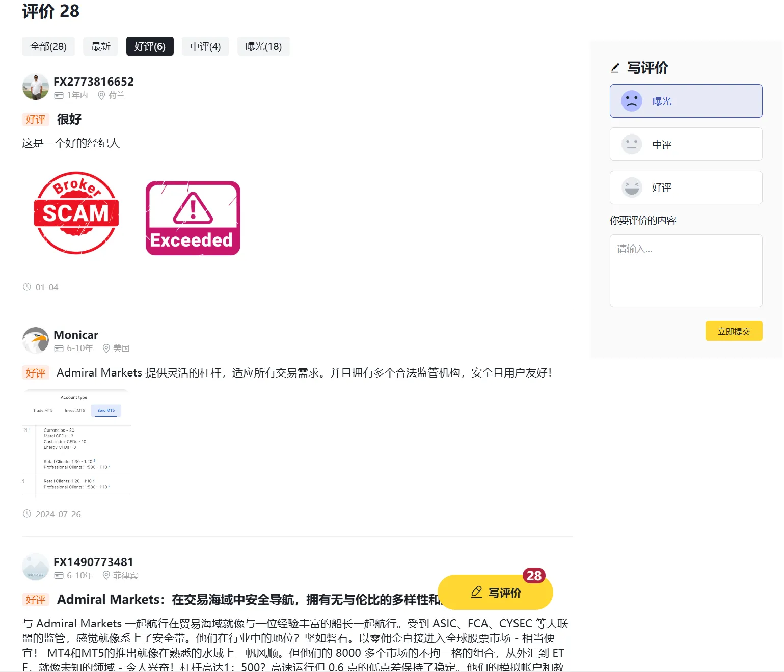Submit the review with 立即提交
Image resolution: width=784 pixels, height=672 pixels.
point(734,331)
